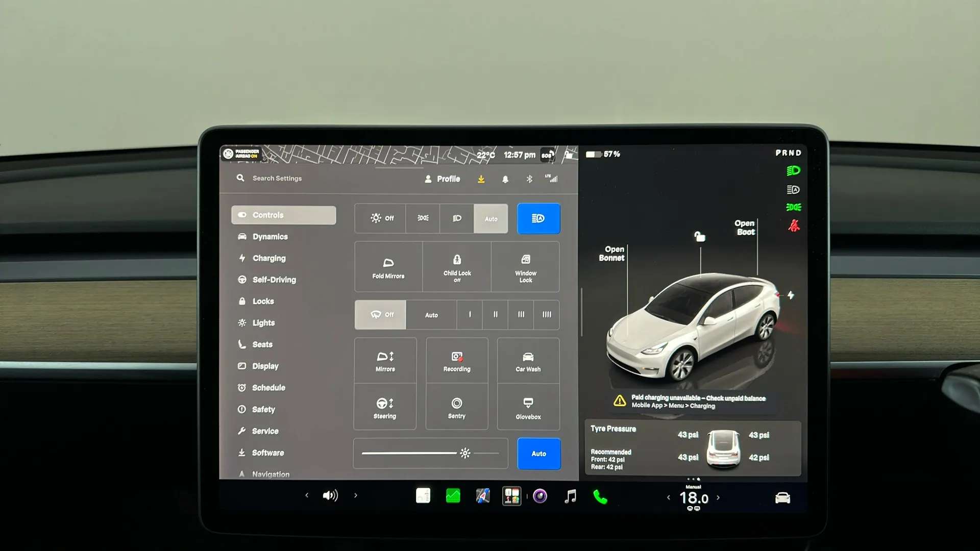Viewport: 980px width, 551px height.
Task: Open the white notes app icon
Action: tap(423, 496)
